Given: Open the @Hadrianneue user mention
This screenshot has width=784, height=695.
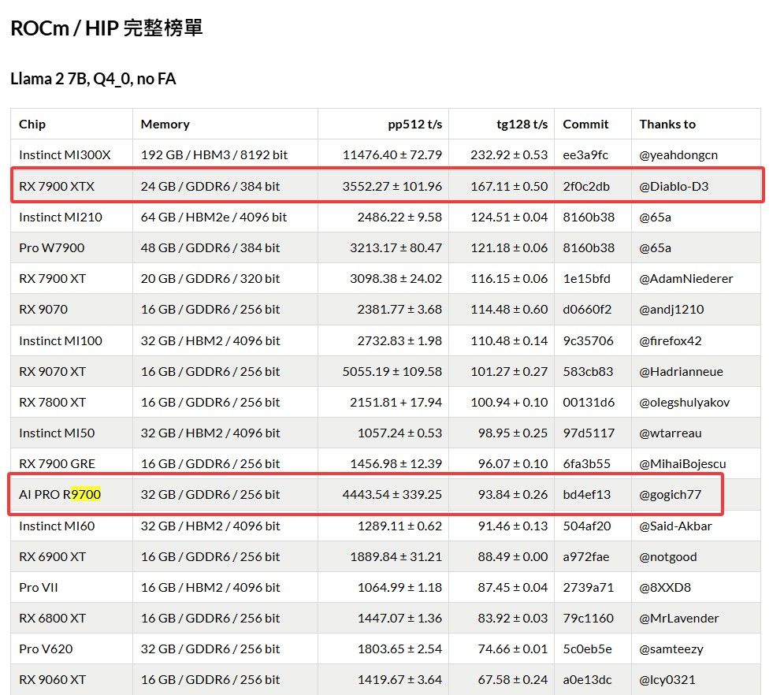Looking at the screenshot, I should [x=681, y=371].
